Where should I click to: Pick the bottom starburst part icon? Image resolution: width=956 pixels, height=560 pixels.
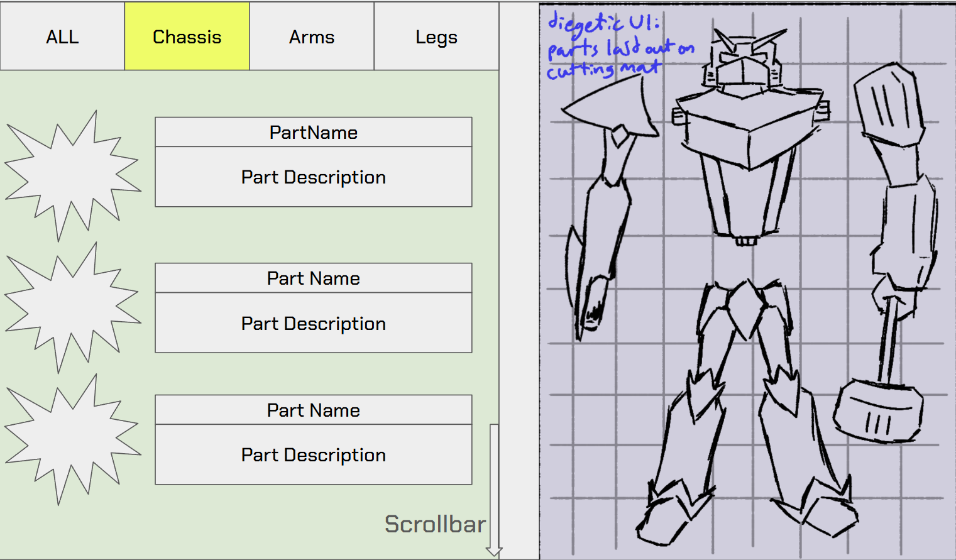click(72, 440)
